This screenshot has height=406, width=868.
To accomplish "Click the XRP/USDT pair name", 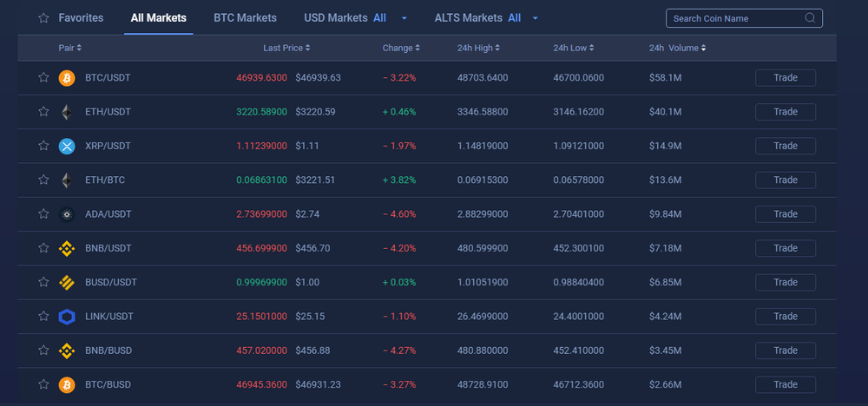I will click(108, 146).
